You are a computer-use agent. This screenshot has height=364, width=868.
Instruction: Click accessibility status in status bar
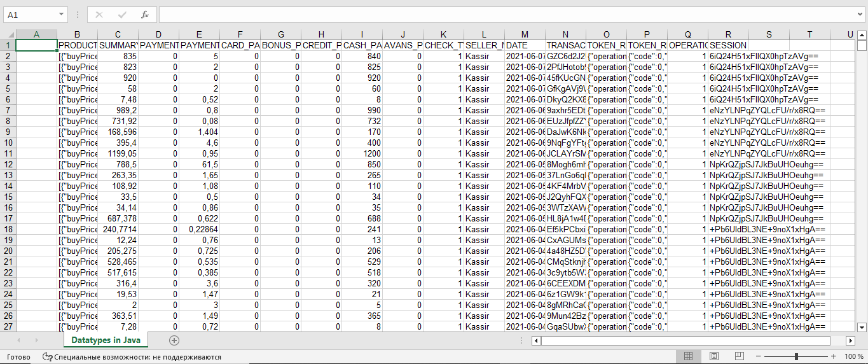pos(132,357)
